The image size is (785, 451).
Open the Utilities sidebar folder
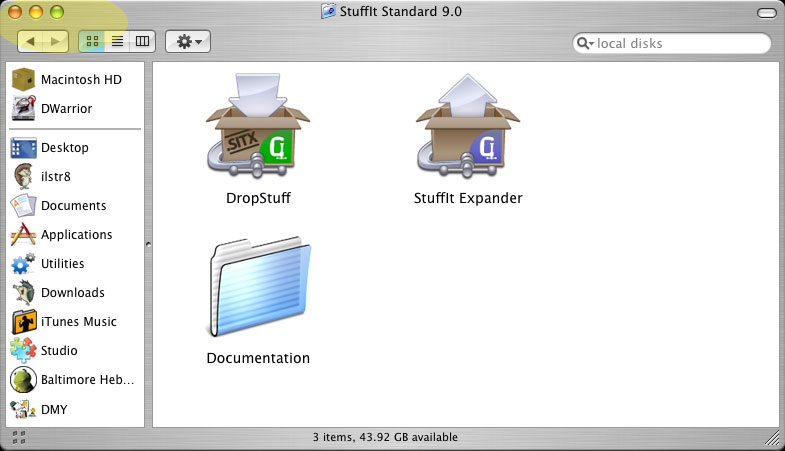[x=60, y=264]
